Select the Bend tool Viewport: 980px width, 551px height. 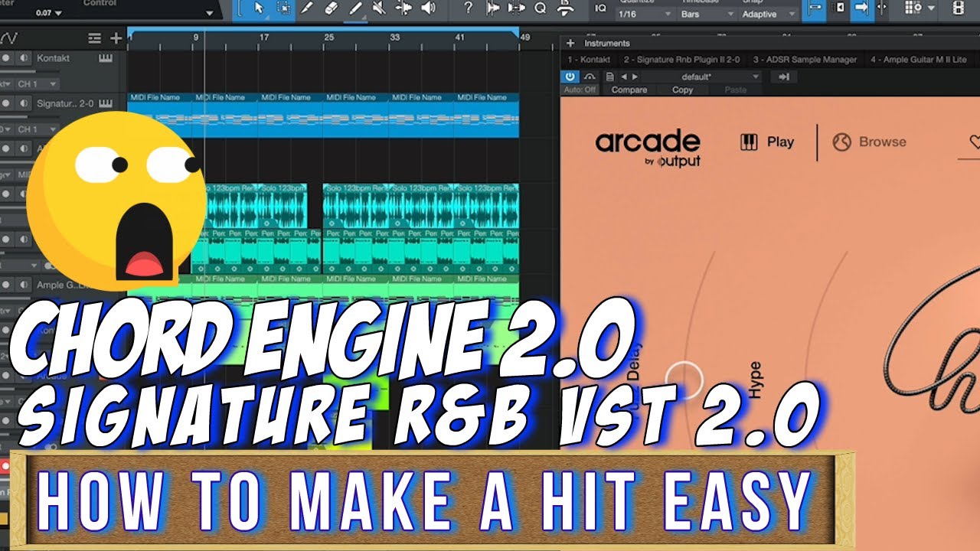coord(403,8)
